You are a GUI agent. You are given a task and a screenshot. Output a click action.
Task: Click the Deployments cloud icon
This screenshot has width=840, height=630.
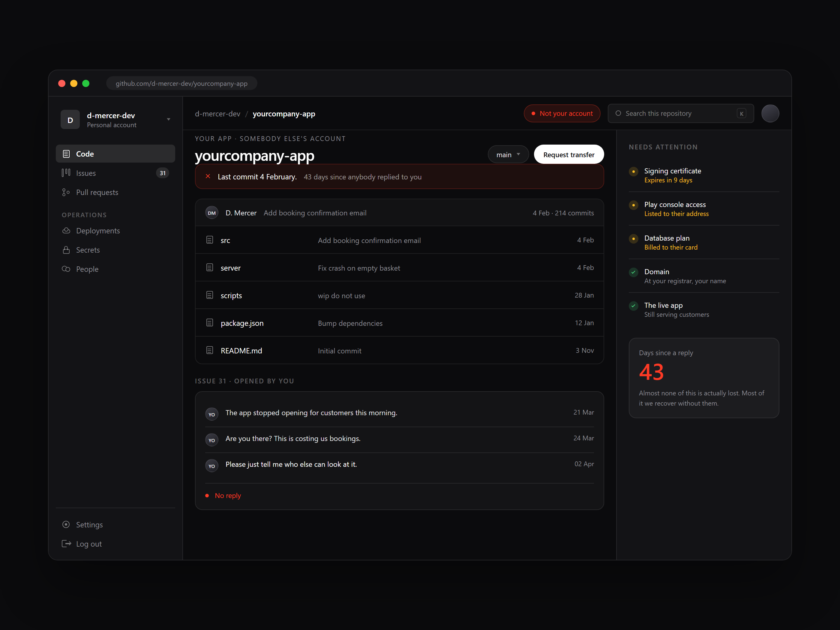(x=66, y=230)
